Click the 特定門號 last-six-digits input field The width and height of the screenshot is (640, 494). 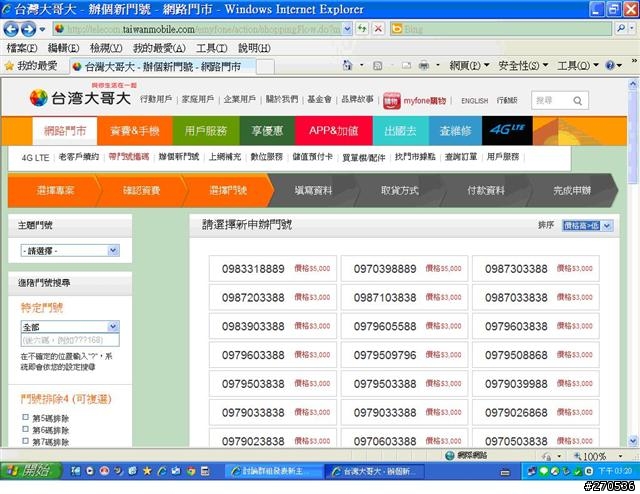click(x=70, y=340)
